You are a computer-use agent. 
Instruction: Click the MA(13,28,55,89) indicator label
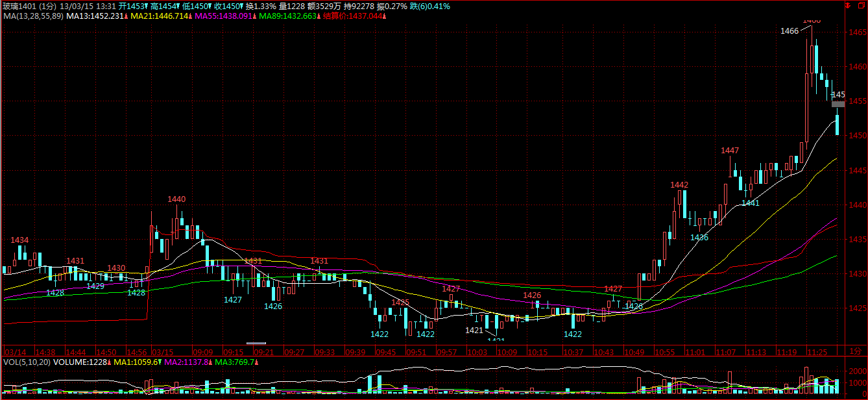pyautogui.click(x=33, y=16)
